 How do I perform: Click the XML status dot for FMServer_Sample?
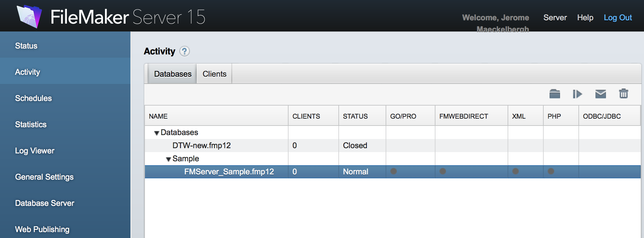click(515, 171)
